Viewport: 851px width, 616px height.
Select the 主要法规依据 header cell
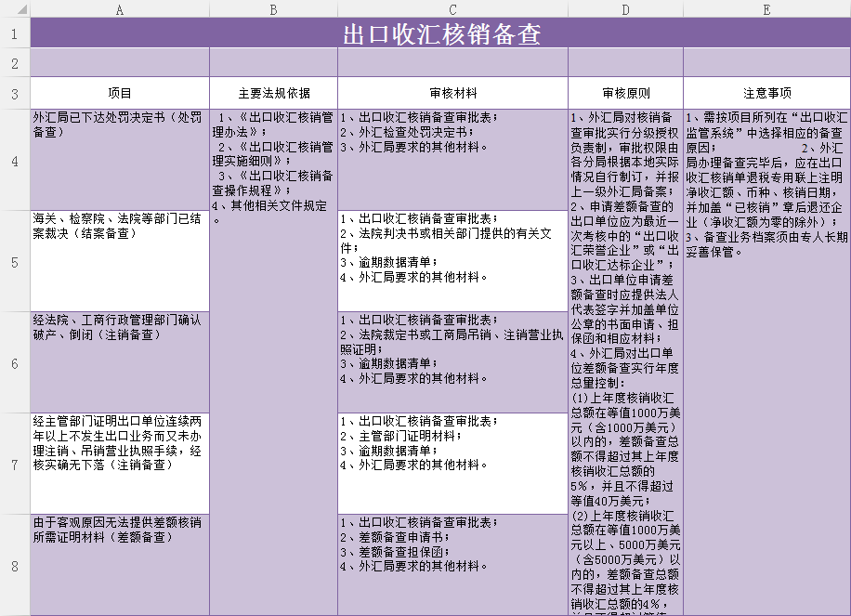tap(273, 94)
